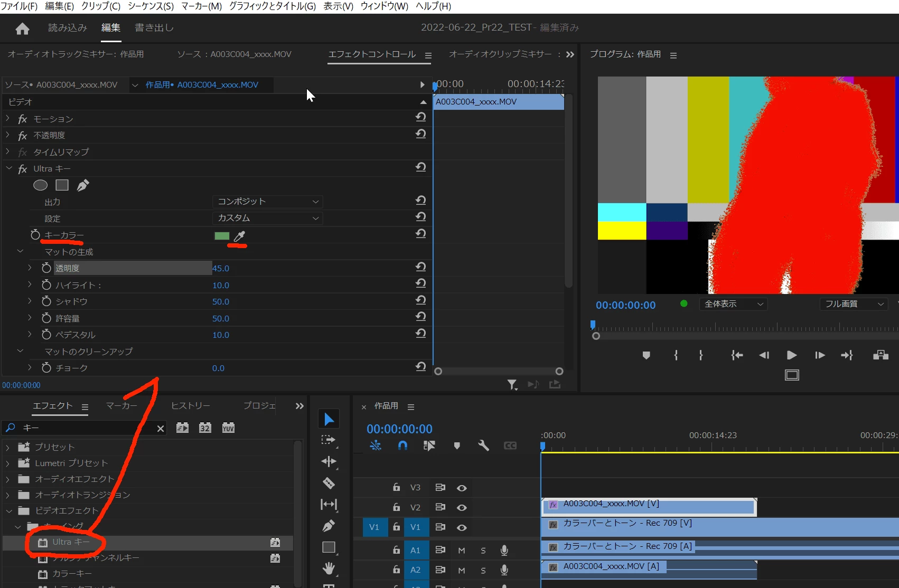Filter effects by 32-bit color
Screen dimensions: 899x588
205,428
